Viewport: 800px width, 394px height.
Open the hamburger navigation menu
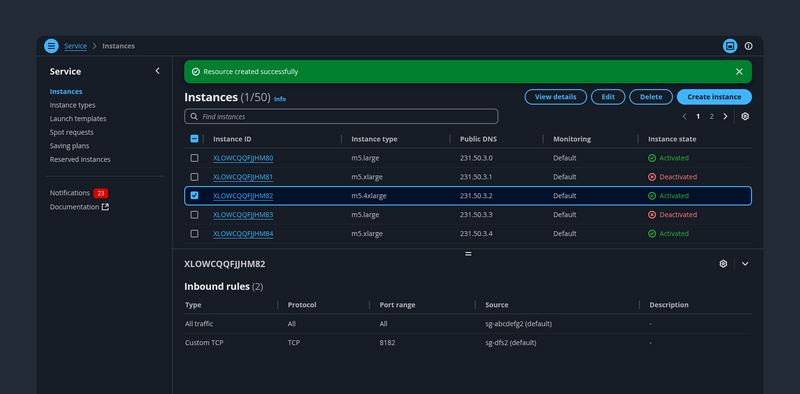click(51, 46)
